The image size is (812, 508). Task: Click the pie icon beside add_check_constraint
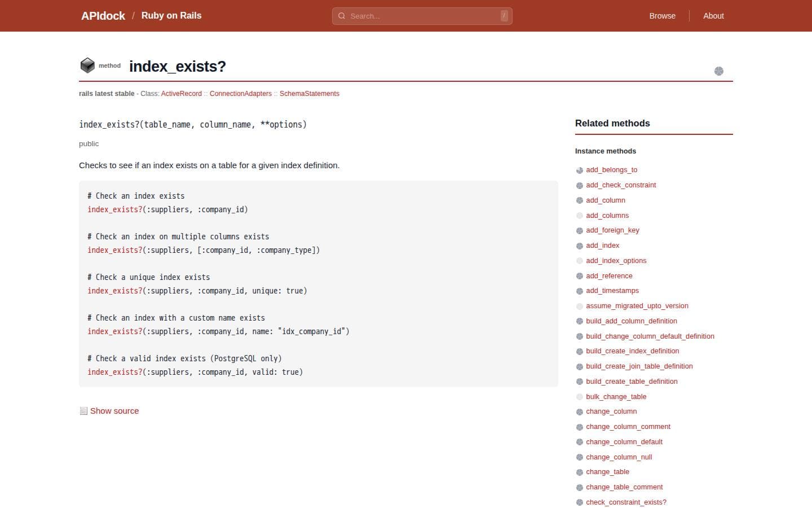click(580, 186)
